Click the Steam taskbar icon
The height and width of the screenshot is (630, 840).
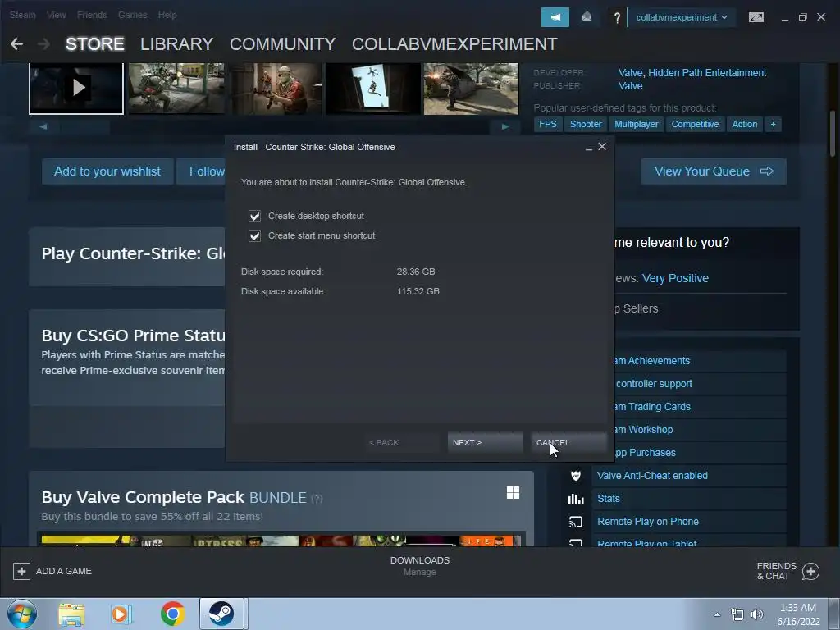[x=221, y=614]
